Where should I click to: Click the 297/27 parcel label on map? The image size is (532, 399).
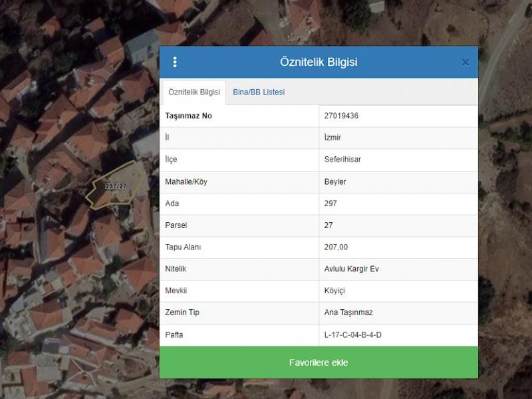click(x=116, y=186)
